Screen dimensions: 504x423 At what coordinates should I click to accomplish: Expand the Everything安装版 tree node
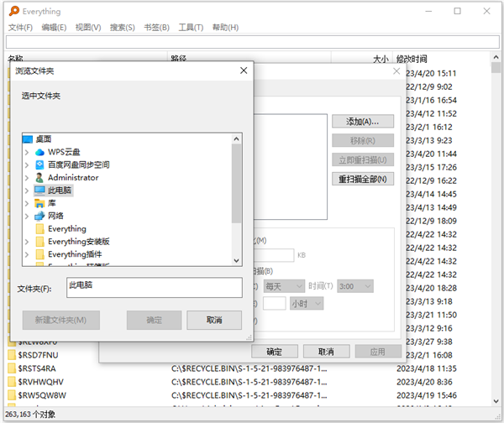pos(27,242)
